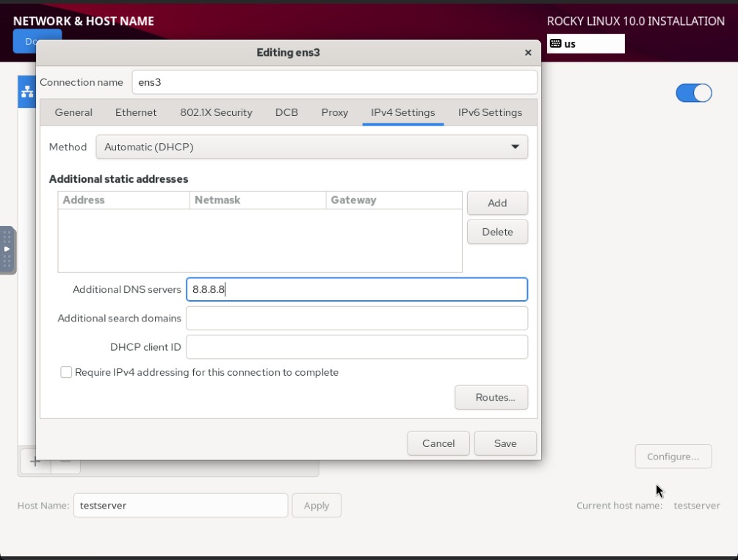
Task: Check Require IPv4 addressing checkbox
Action: 66,372
